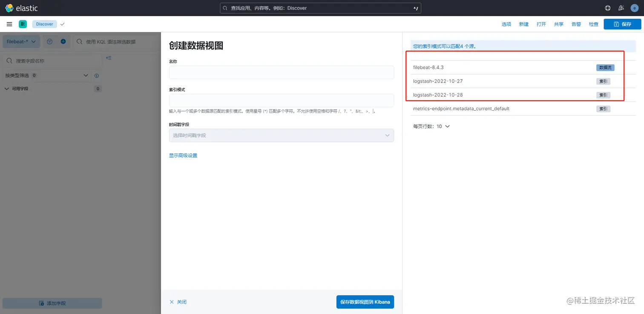
Task: Click the 索引 badge for metrics-endpoint row
Action: pyautogui.click(x=603, y=108)
